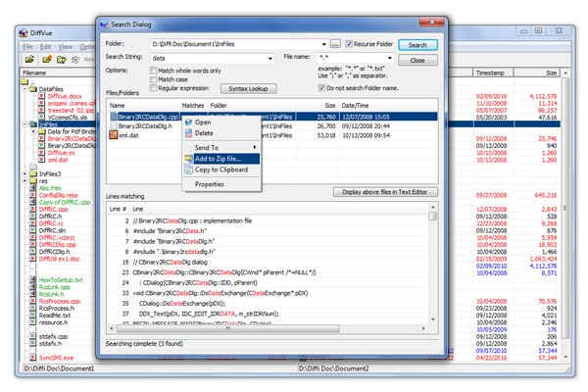Uncheck the Recurse Folder checkbox

349,44
